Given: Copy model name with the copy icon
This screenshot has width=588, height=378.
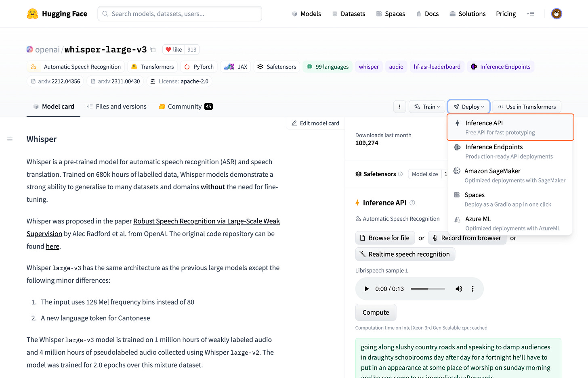Looking at the screenshot, I should (x=153, y=50).
